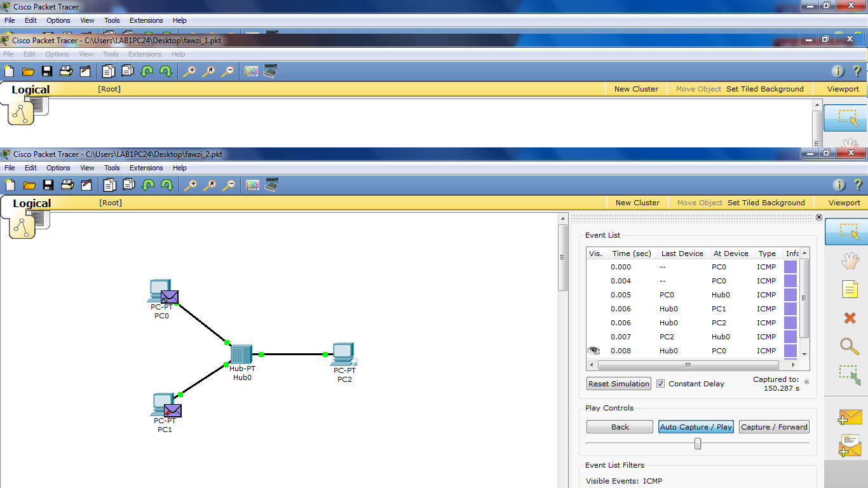Click the Hub0 device on the canvas

click(x=241, y=354)
